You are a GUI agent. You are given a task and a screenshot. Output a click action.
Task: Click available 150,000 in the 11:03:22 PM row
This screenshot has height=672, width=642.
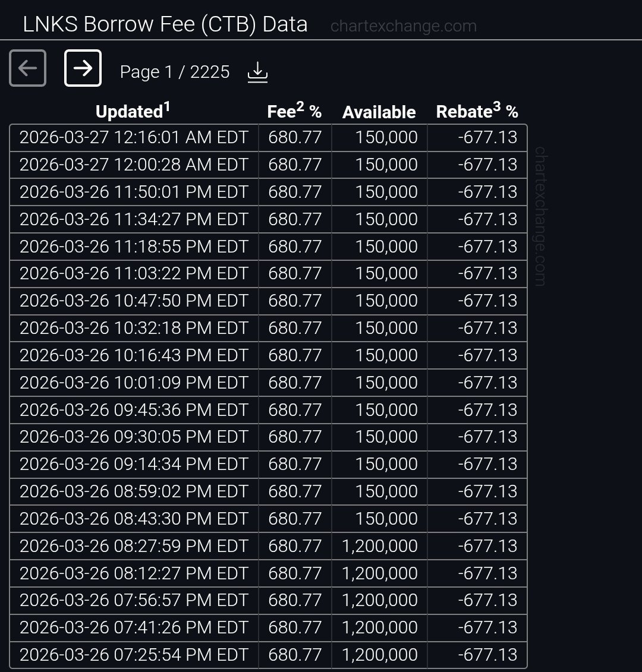pos(386,273)
